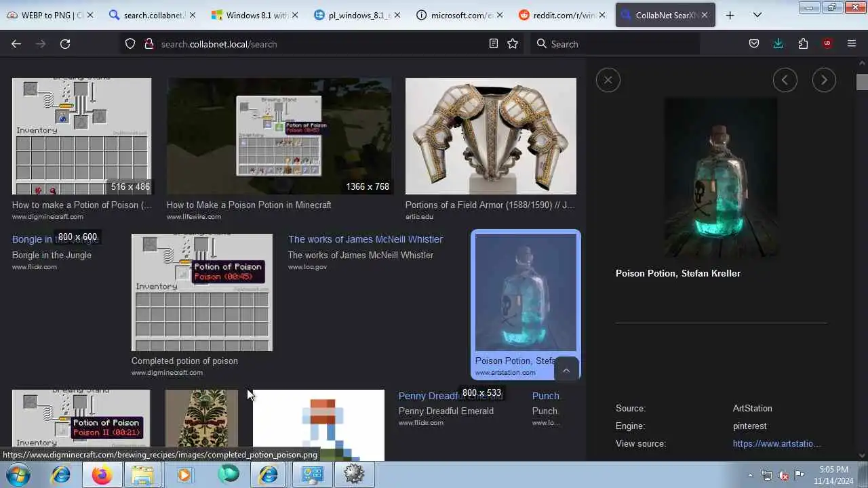Open the Pocket save icon
868x488 pixels.
(x=754, y=44)
